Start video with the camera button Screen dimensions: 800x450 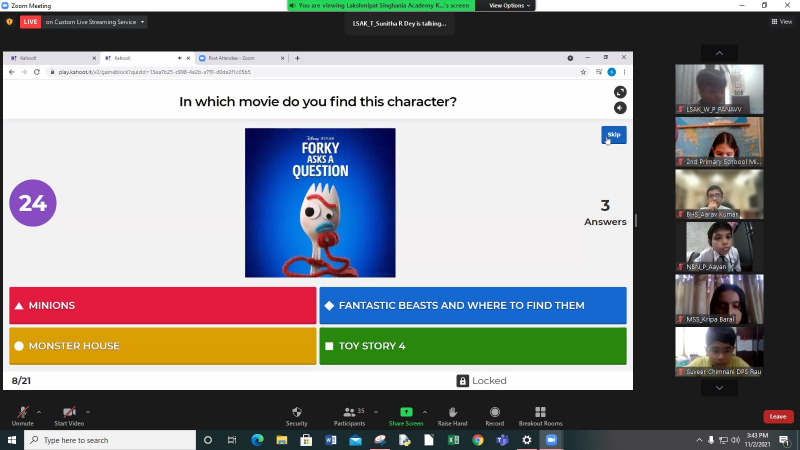click(68, 413)
